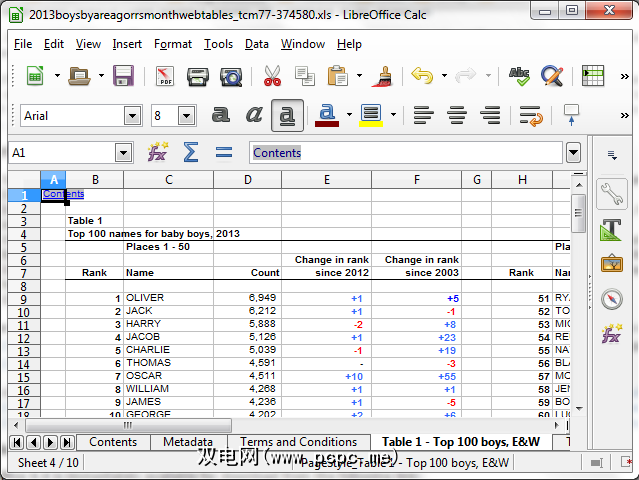Click the Contents hyperlink in cell A1
Image resolution: width=639 pixels, height=480 pixels.
pyautogui.click(x=63, y=194)
